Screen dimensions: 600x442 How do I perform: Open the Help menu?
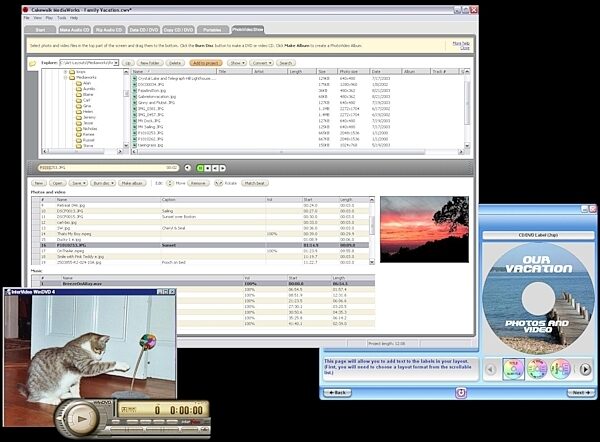74,18
